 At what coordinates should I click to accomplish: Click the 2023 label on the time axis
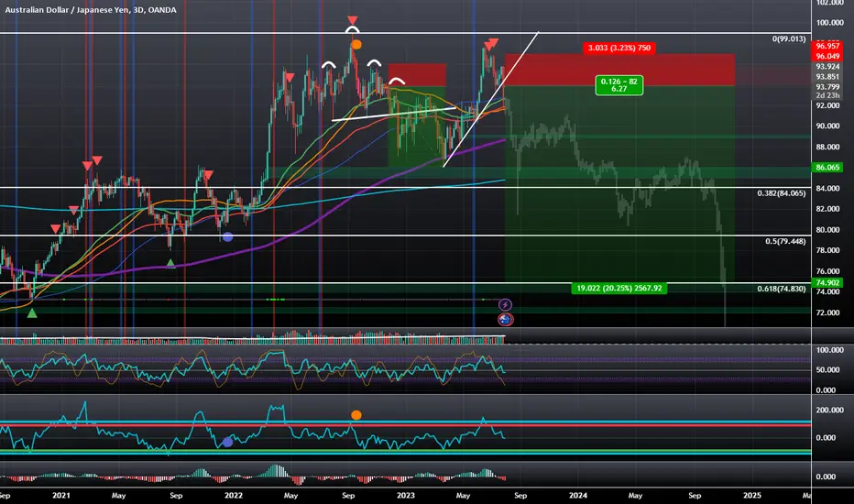point(406,495)
